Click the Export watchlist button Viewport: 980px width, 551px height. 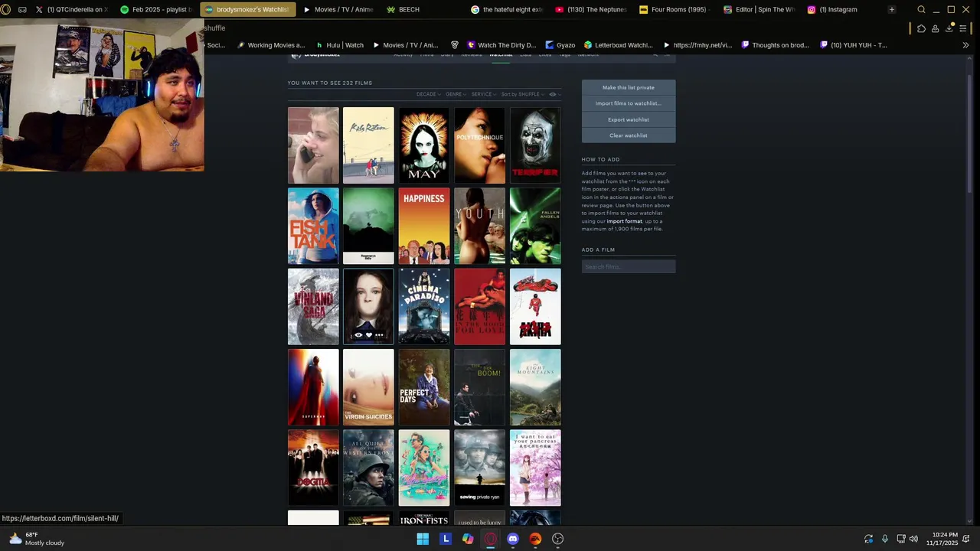coord(629,119)
